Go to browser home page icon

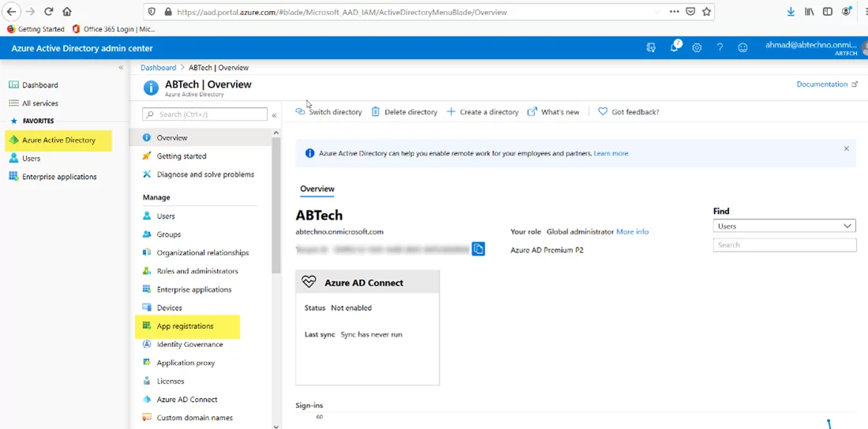click(x=67, y=11)
